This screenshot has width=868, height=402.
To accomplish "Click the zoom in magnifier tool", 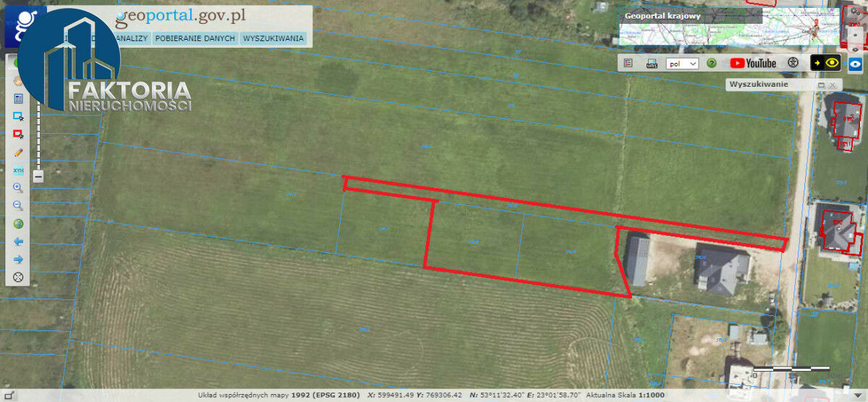I will pos(18,188).
